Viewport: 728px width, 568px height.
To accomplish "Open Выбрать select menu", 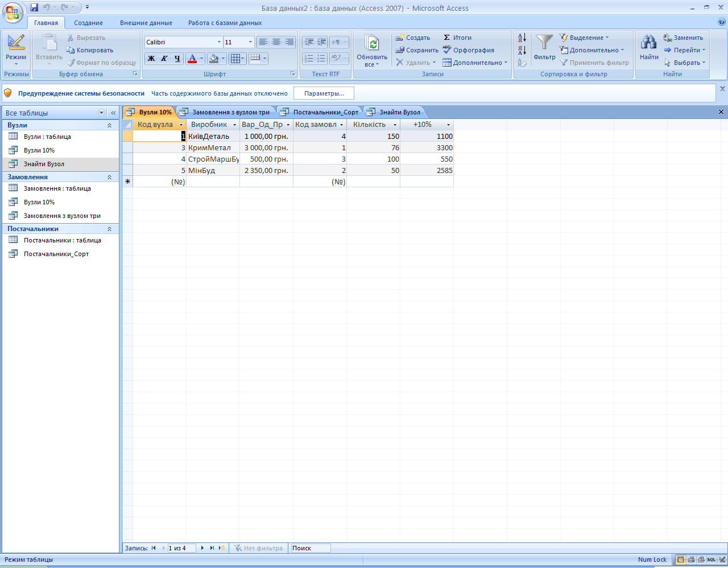I will point(685,63).
